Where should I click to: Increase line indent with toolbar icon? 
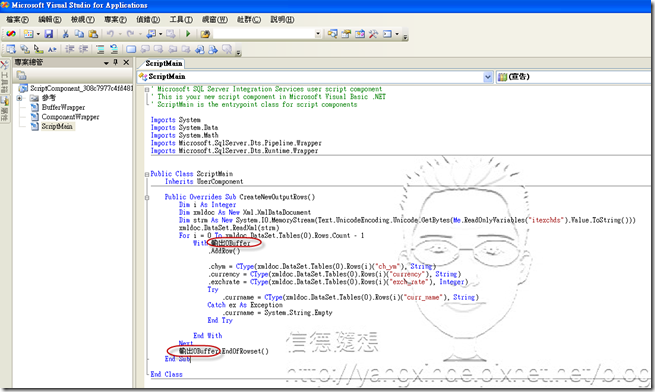(x=84, y=49)
